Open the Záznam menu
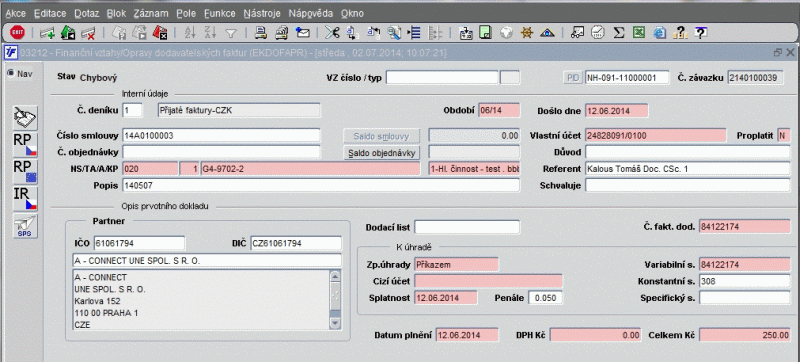The height and width of the screenshot is (362, 800). pyautogui.click(x=148, y=13)
